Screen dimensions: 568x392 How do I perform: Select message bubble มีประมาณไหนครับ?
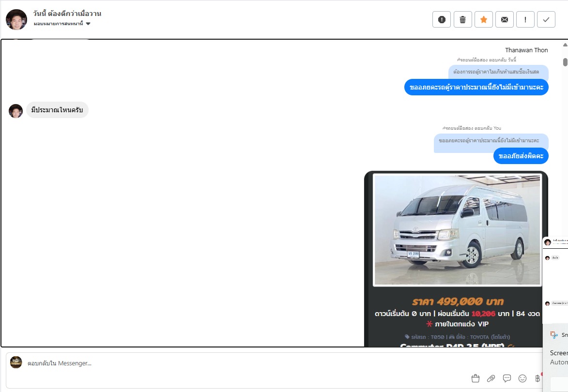click(57, 110)
